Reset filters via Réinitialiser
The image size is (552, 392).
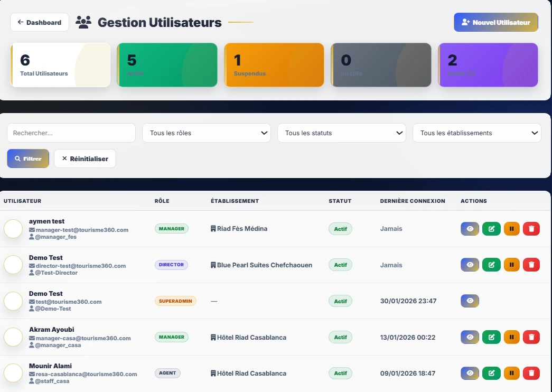tap(85, 158)
